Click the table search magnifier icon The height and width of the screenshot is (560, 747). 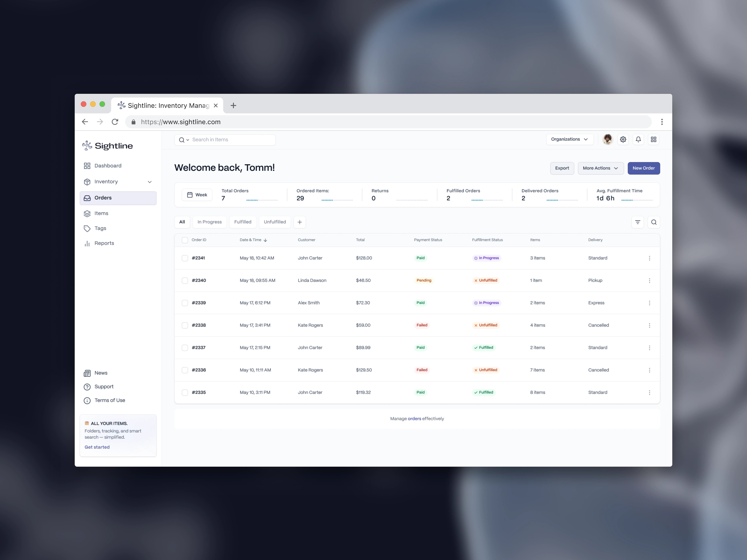tap(654, 222)
